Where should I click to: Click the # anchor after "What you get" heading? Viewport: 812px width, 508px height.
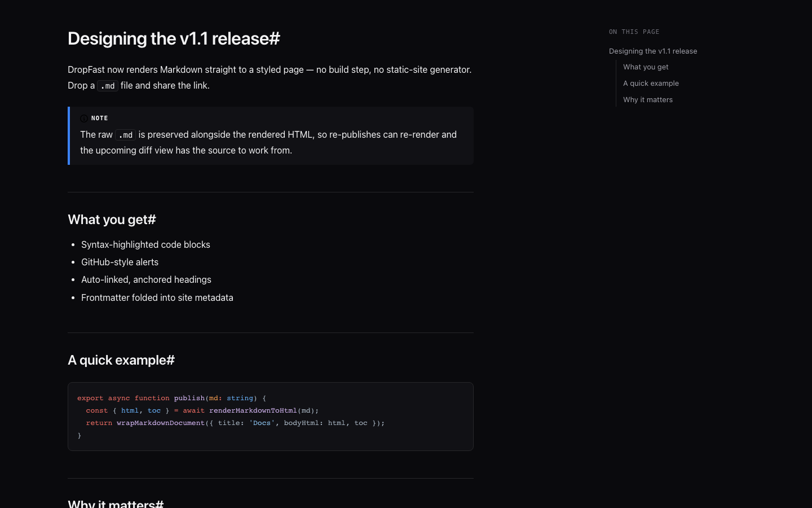[152, 220]
